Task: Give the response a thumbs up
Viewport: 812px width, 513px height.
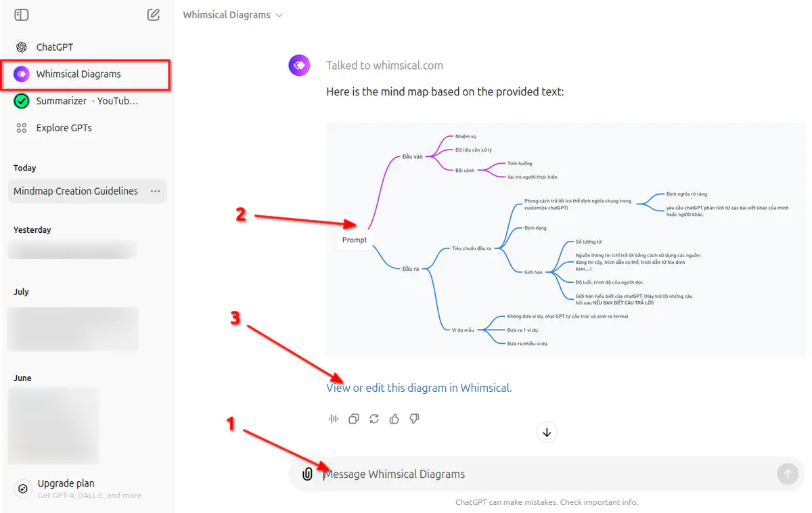Action: (x=394, y=418)
